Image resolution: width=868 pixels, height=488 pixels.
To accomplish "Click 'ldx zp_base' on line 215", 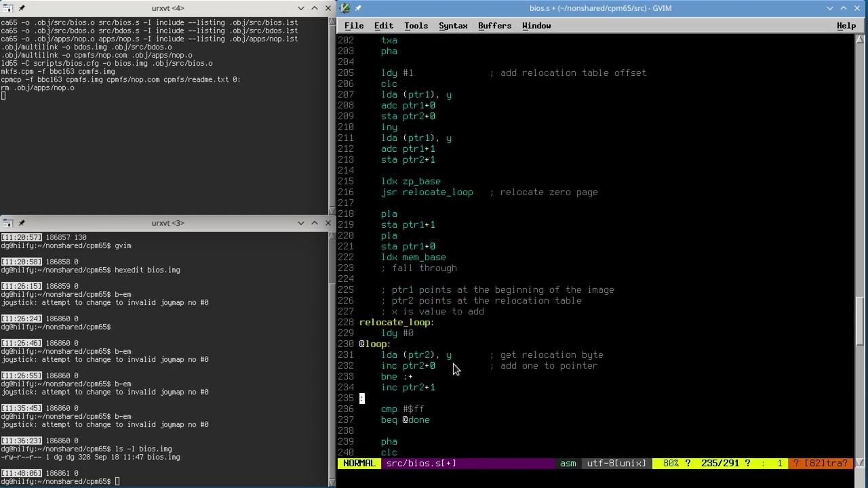I will pos(411,182).
